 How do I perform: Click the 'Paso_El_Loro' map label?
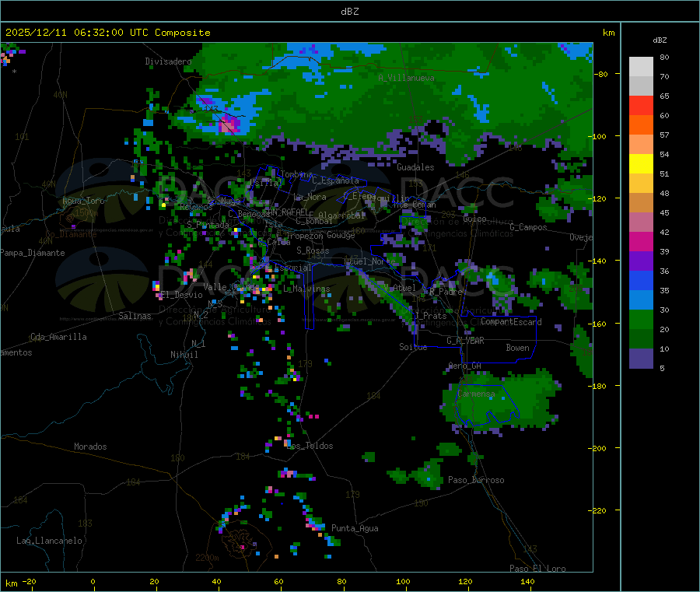click(x=537, y=569)
